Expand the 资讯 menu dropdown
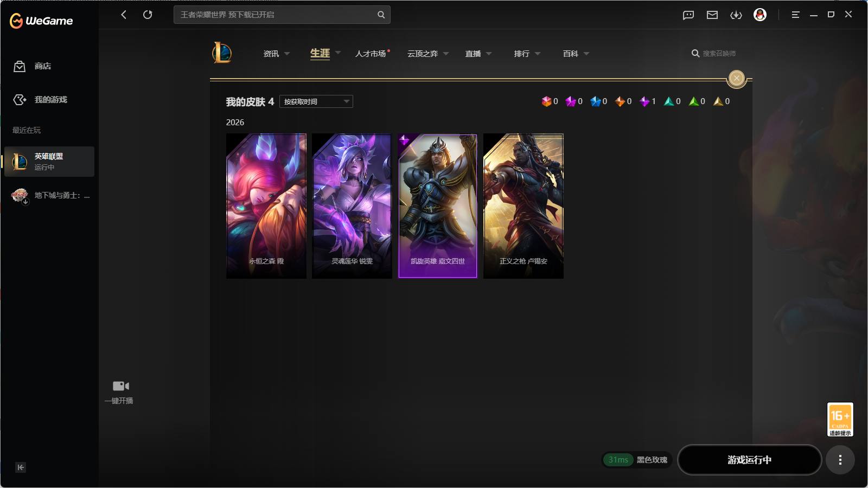The height and width of the screenshot is (488, 868). click(x=276, y=54)
